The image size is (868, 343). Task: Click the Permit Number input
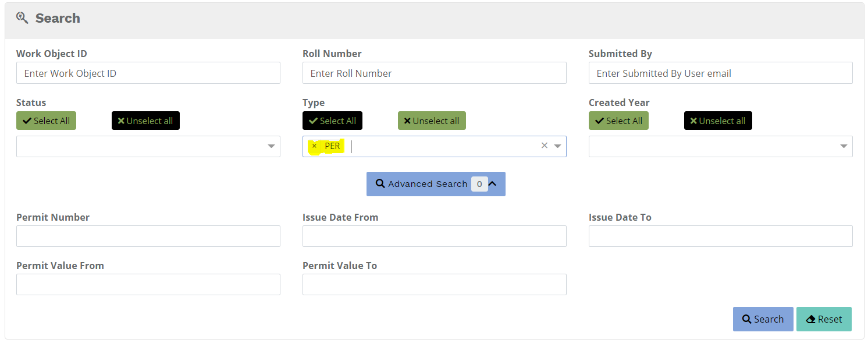coord(148,236)
